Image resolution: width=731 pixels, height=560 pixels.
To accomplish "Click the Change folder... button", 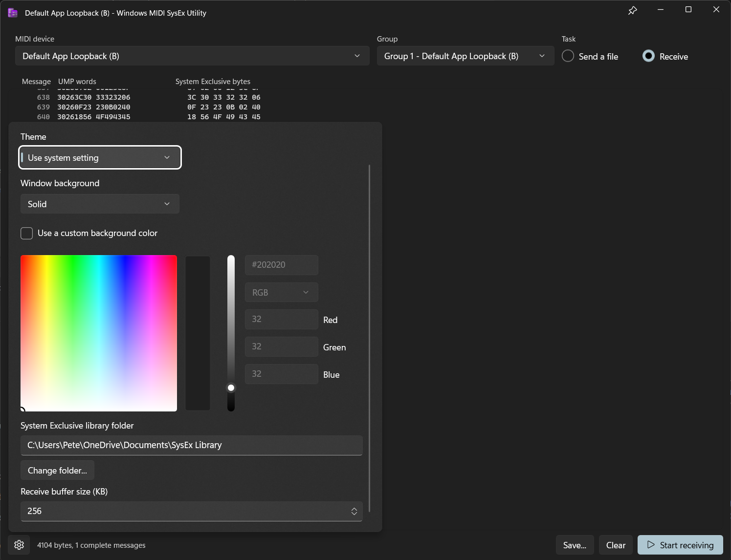I will 57,470.
